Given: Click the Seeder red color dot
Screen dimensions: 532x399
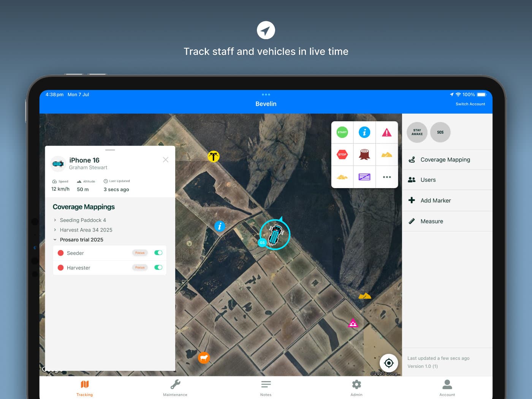Looking at the screenshot, I should (x=60, y=253).
